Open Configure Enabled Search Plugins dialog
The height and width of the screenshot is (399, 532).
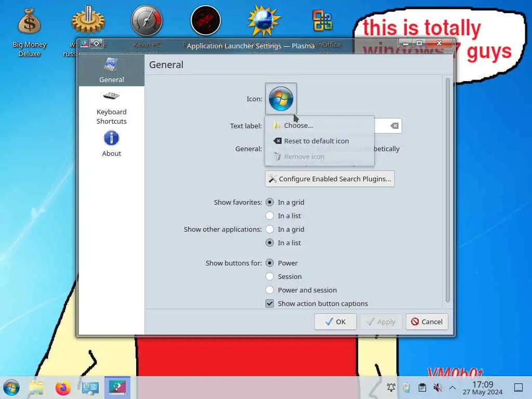coord(329,179)
